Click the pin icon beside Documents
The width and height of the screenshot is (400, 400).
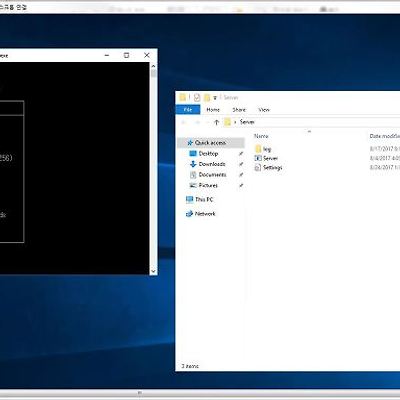pos(241,175)
